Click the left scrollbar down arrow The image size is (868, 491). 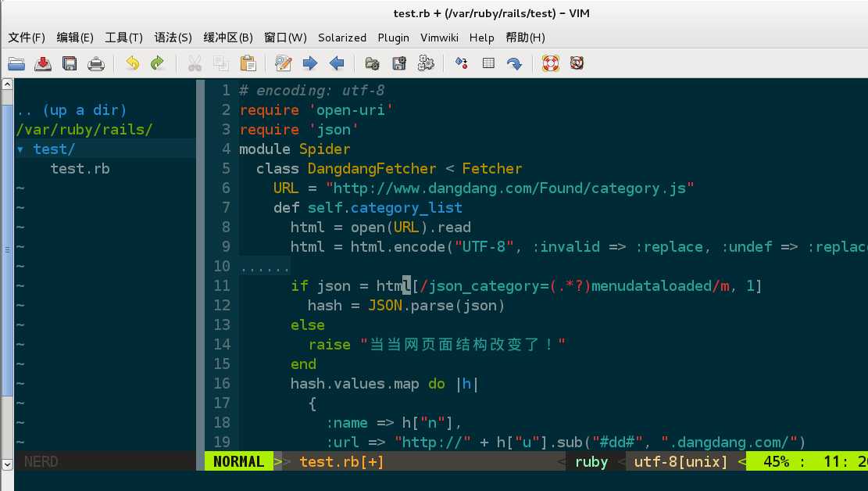pyautogui.click(x=7, y=464)
